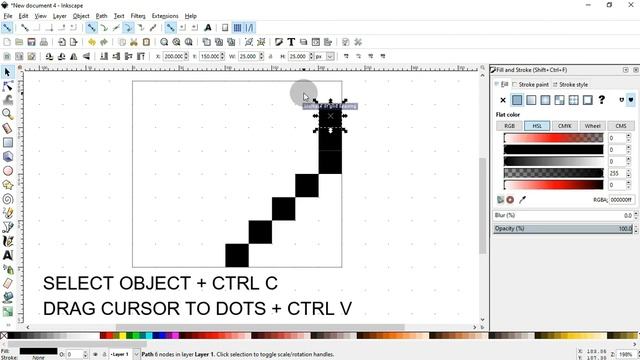Open the Path menu

coord(101,16)
